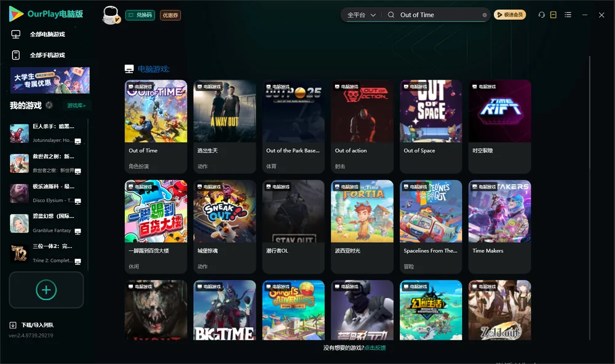Open Trine 2 Complete in my games list
Viewport: 615px width, 364px height.
pyautogui.click(x=46, y=253)
